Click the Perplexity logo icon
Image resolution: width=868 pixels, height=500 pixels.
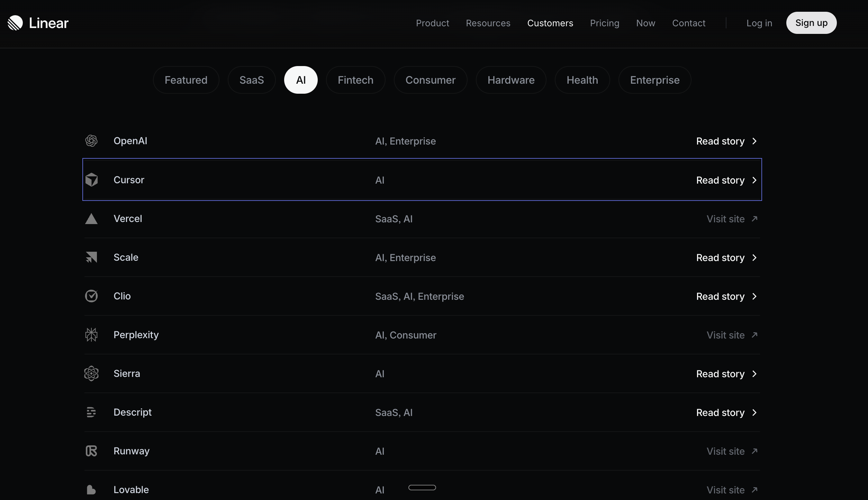pos(91,335)
